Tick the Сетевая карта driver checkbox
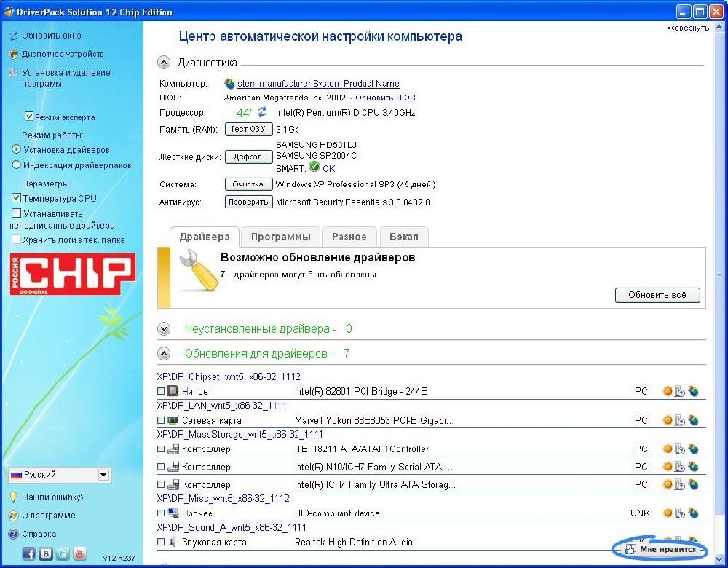 [x=161, y=420]
